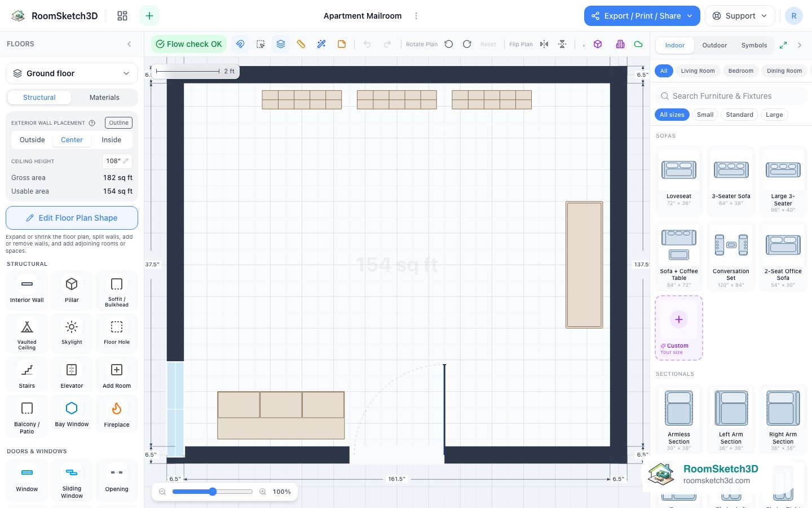Click the purple building icon
812x508 pixels.
pyautogui.click(x=620, y=44)
